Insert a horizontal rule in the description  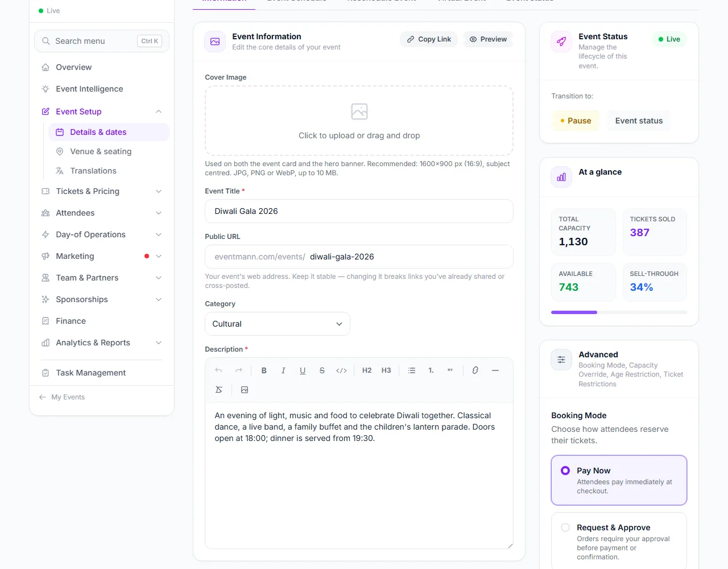495,370
